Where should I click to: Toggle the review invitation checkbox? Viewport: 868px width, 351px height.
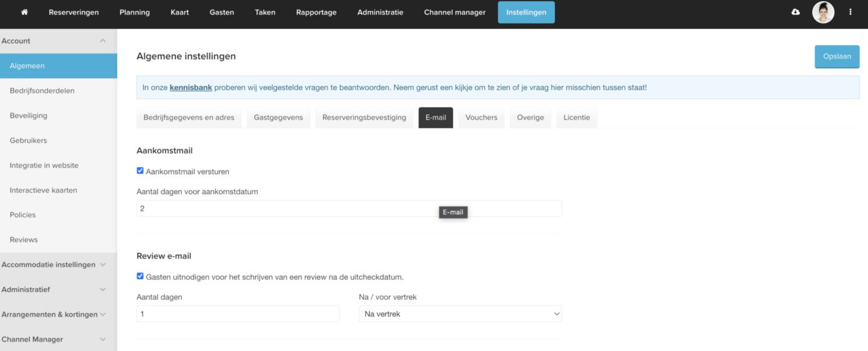coord(140,276)
